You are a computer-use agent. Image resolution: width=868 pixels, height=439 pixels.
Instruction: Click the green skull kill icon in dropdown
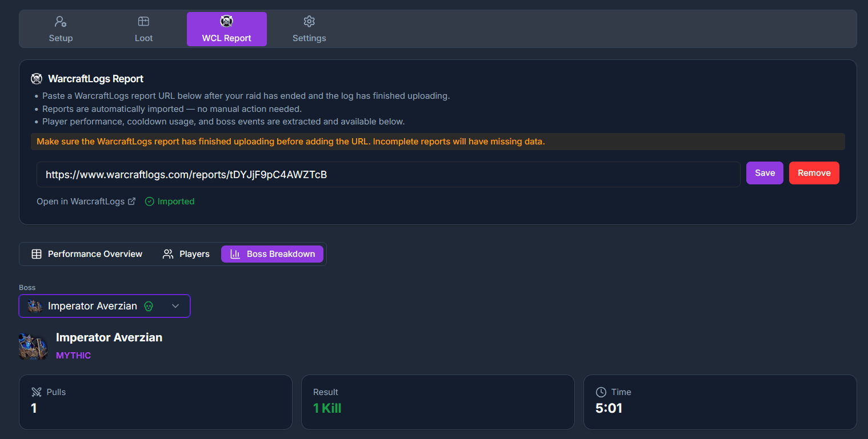pyautogui.click(x=149, y=307)
